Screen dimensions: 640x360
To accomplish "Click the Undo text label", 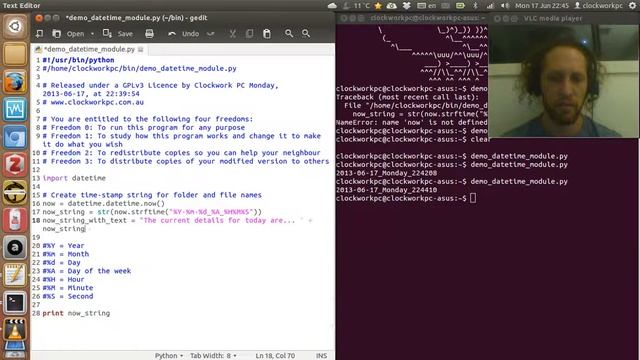I will [191, 34].
